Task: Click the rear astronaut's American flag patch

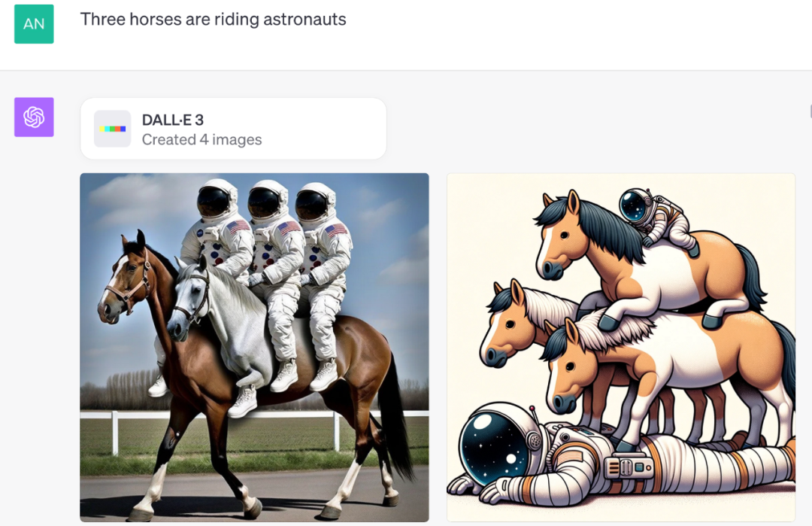Action: point(336,230)
